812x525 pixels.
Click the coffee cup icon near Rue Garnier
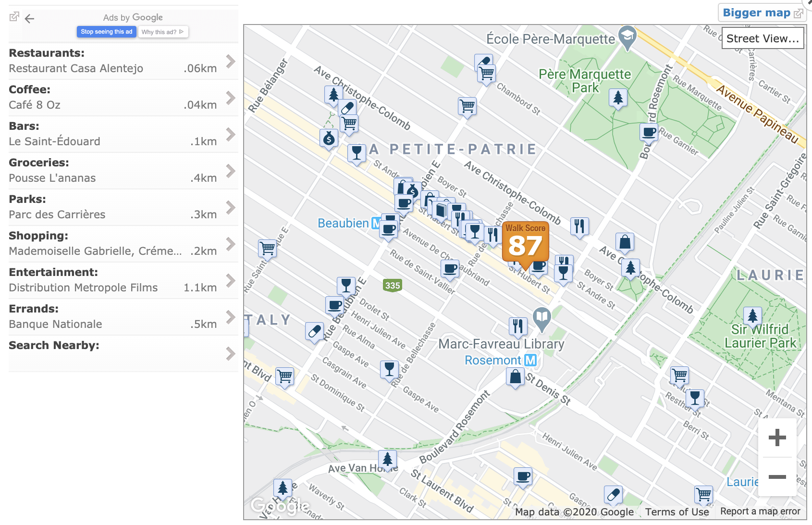(649, 131)
